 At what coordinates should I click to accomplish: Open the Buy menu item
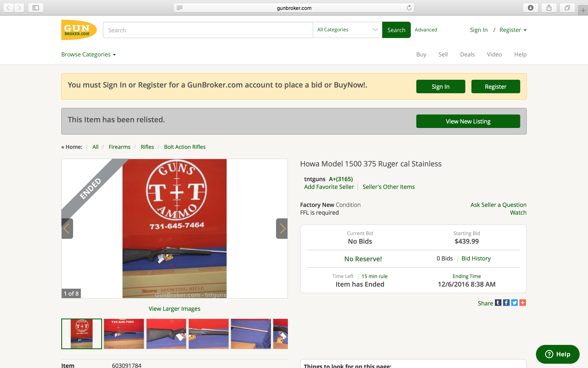(421, 54)
